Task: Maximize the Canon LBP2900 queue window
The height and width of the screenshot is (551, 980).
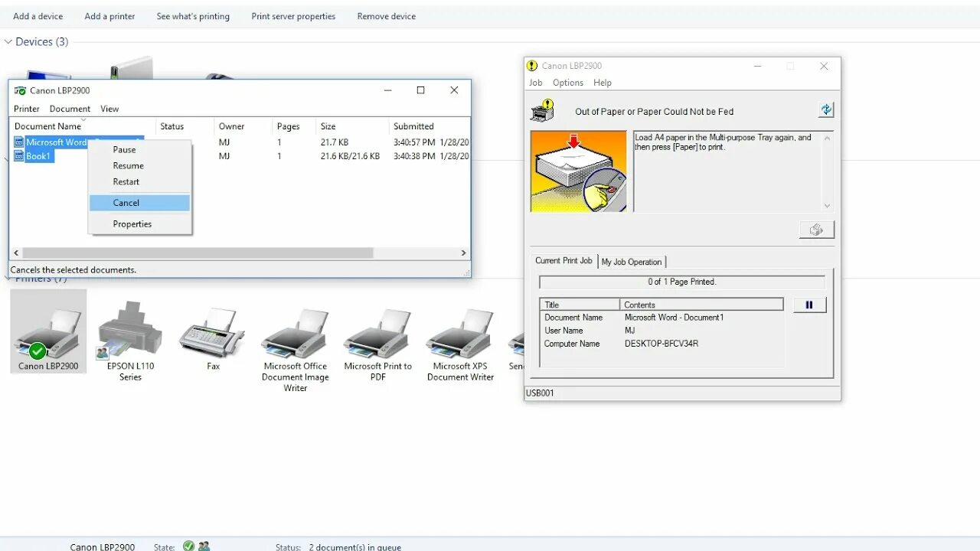Action: pos(420,90)
